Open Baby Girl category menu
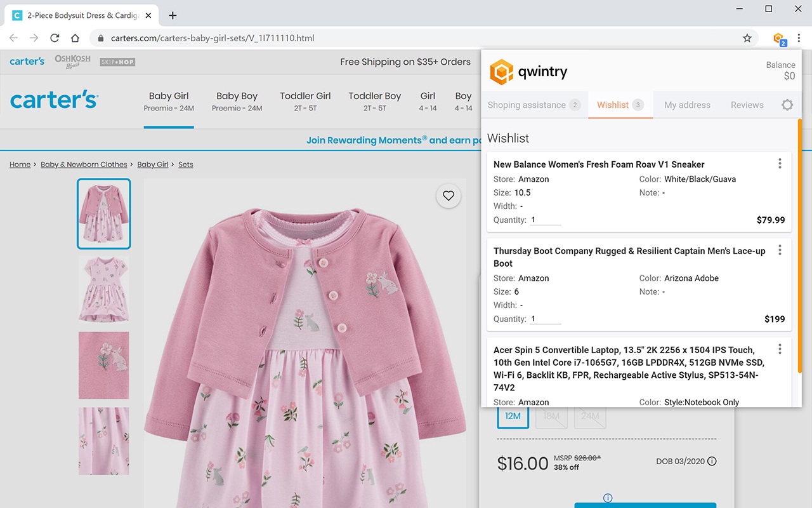 coord(169,101)
